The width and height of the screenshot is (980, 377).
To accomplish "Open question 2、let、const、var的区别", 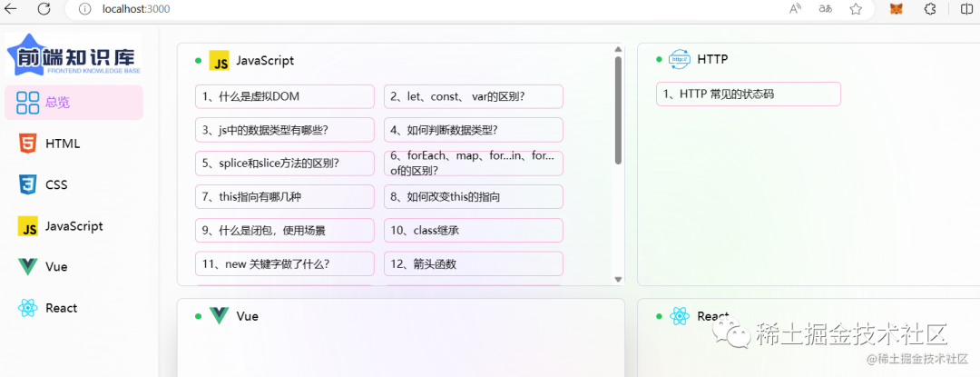I will pyautogui.click(x=474, y=97).
